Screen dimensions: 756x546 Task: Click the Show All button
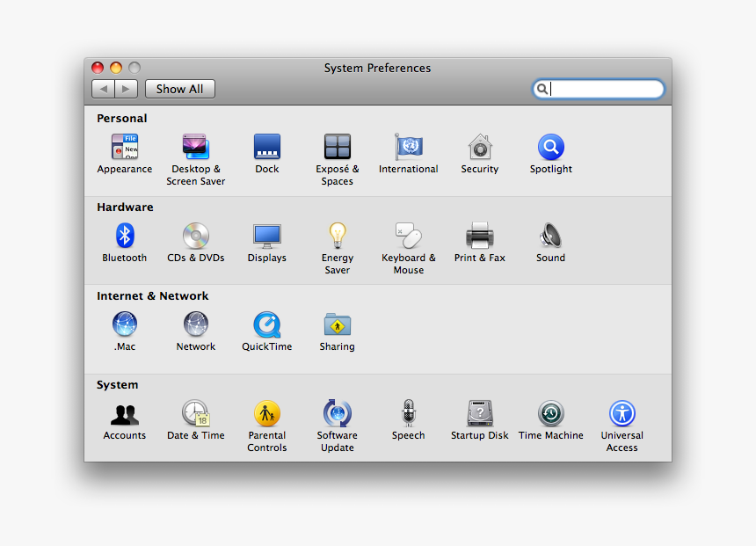(x=180, y=89)
